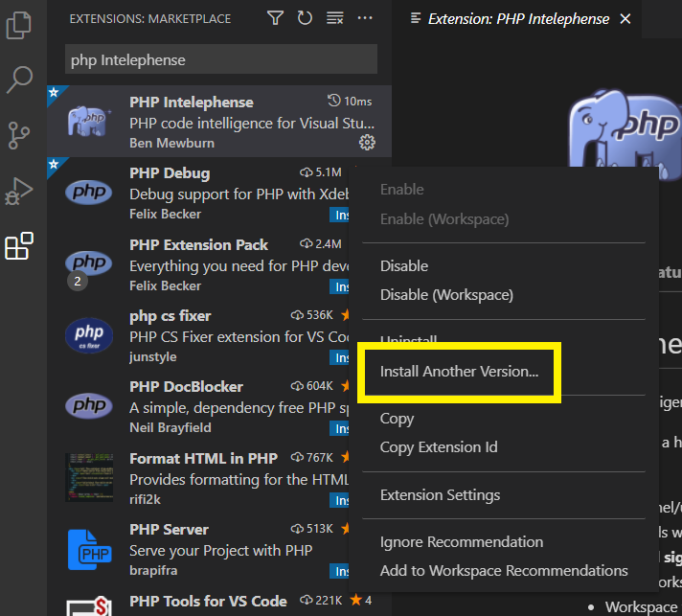Click the 2.4M download count for Extension Pack
Viewport: 682px width, 616px height.
(329, 244)
